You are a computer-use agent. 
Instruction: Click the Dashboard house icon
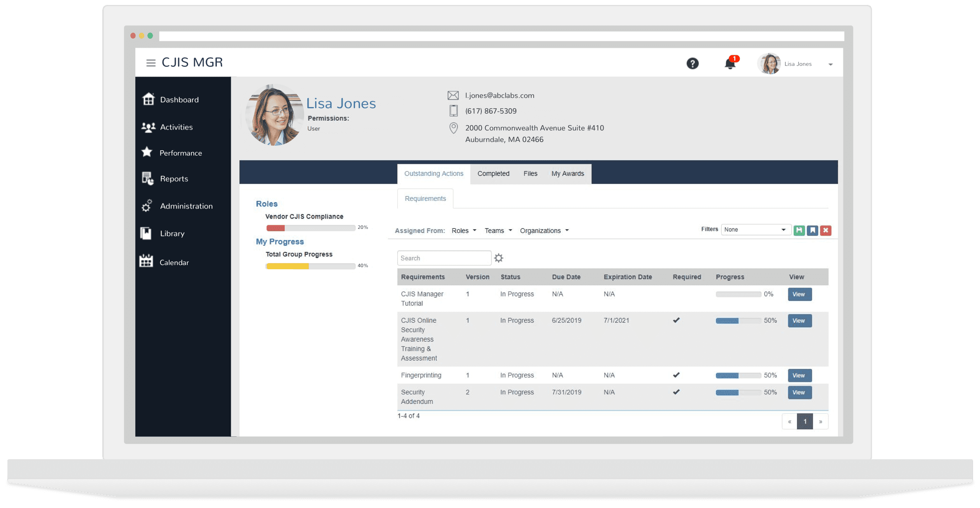tap(148, 99)
